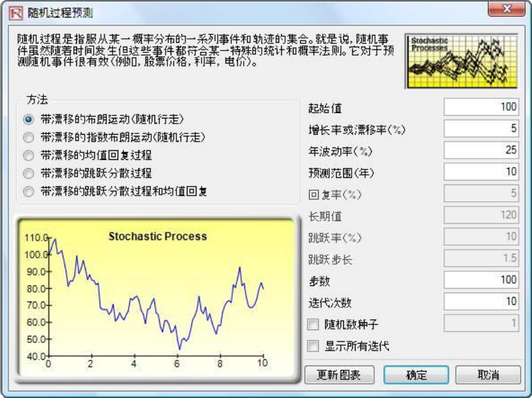532x398 pixels.
Task: Click the 更新图表 button
Action: pos(339,375)
